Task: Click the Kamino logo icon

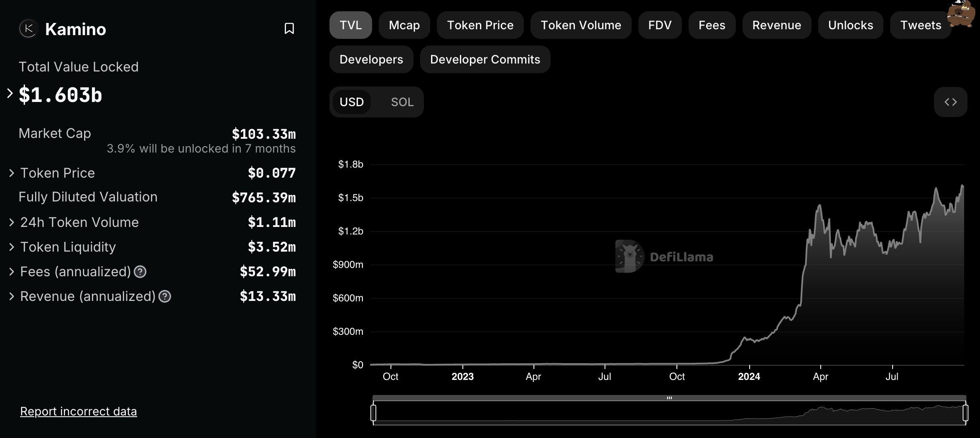Action: pos(28,29)
